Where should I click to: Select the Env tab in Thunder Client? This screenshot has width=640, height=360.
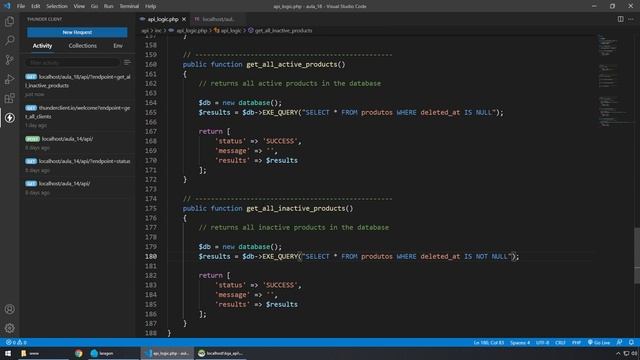coord(118,46)
